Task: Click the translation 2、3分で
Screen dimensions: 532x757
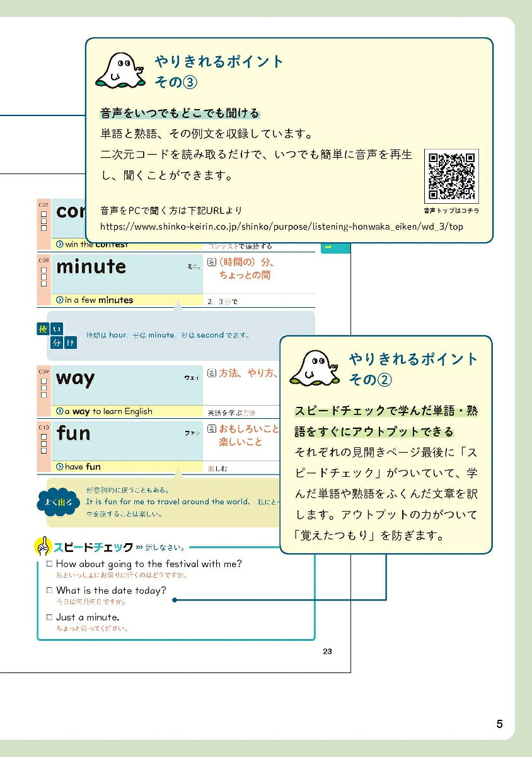Action: point(223,302)
